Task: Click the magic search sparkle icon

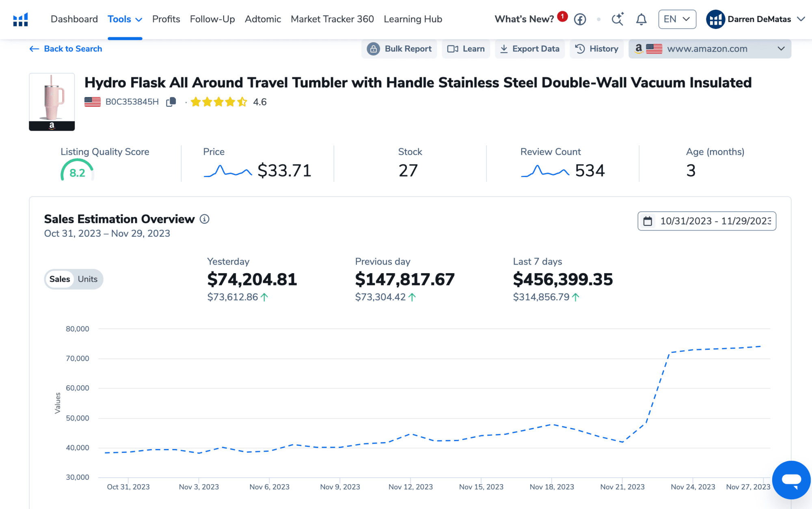Action: (x=618, y=19)
